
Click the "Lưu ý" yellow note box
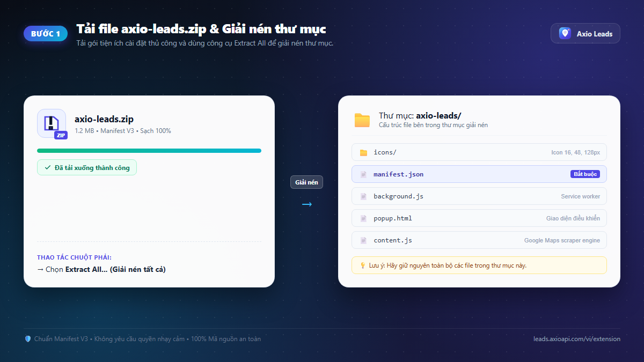pyautogui.click(x=479, y=265)
